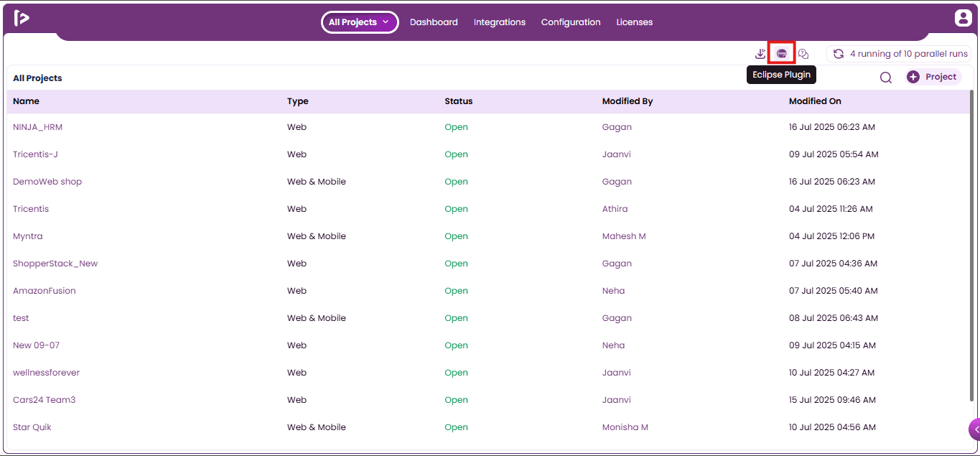Open the ShopperStack_New project

click(x=55, y=264)
